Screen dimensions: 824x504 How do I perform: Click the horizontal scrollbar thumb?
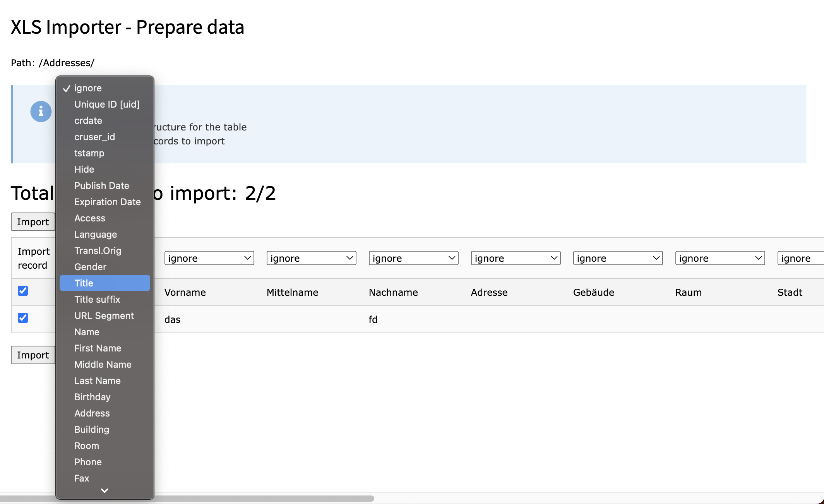coord(187,498)
